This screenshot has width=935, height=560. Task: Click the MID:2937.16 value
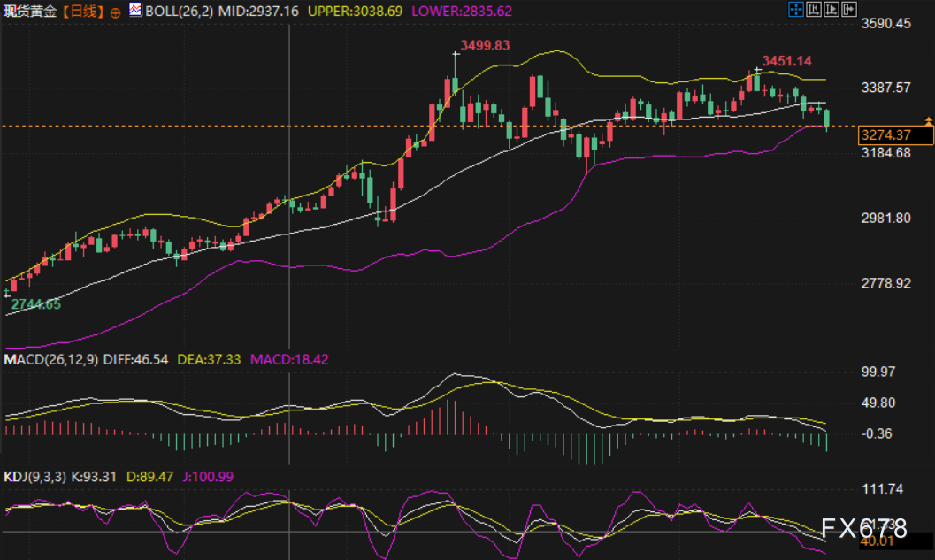tap(258, 12)
